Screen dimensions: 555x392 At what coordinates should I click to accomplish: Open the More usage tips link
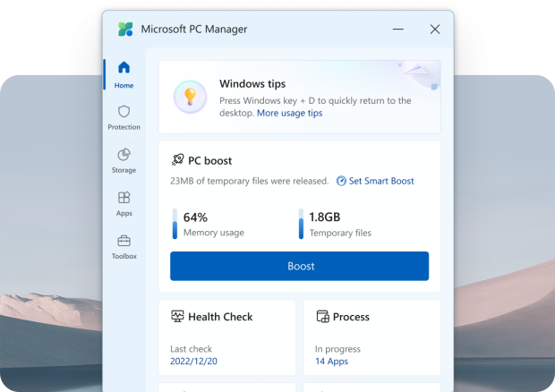pyautogui.click(x=289, y=114)
